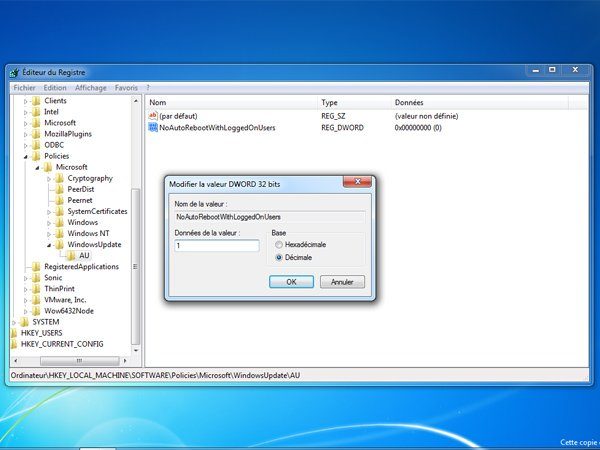Open the Edition menu
The image size is (600, 450).
pyautogui.click(x=55, y=88)
